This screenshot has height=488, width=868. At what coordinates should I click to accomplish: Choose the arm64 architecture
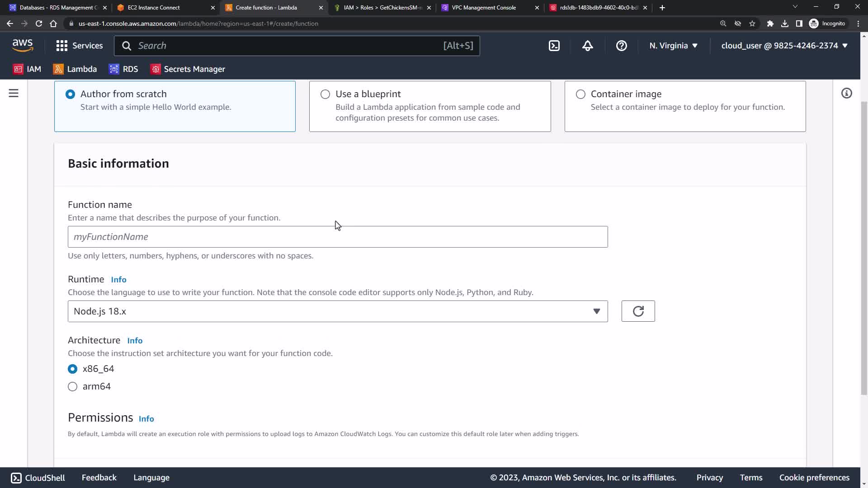click(72, 387)
